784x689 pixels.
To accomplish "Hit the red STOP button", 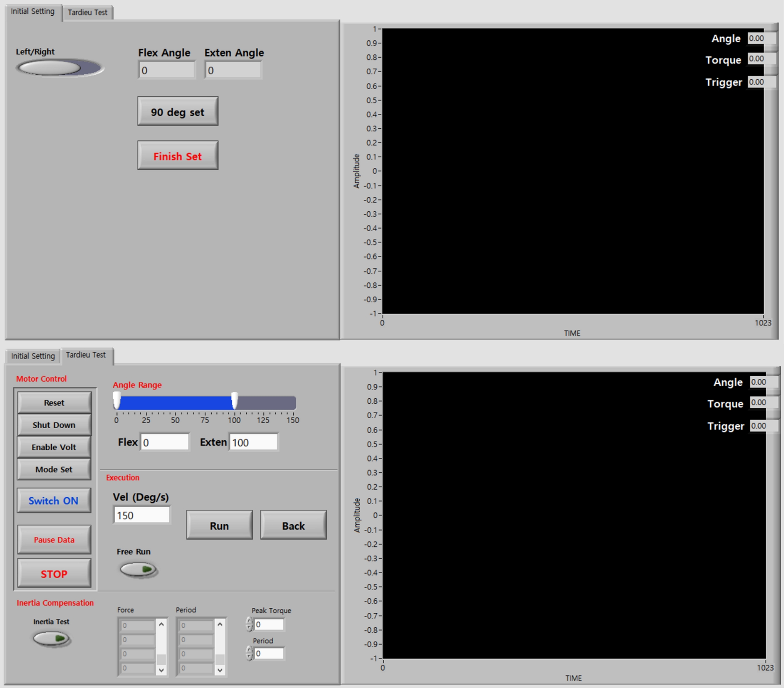I will (54, 574).
